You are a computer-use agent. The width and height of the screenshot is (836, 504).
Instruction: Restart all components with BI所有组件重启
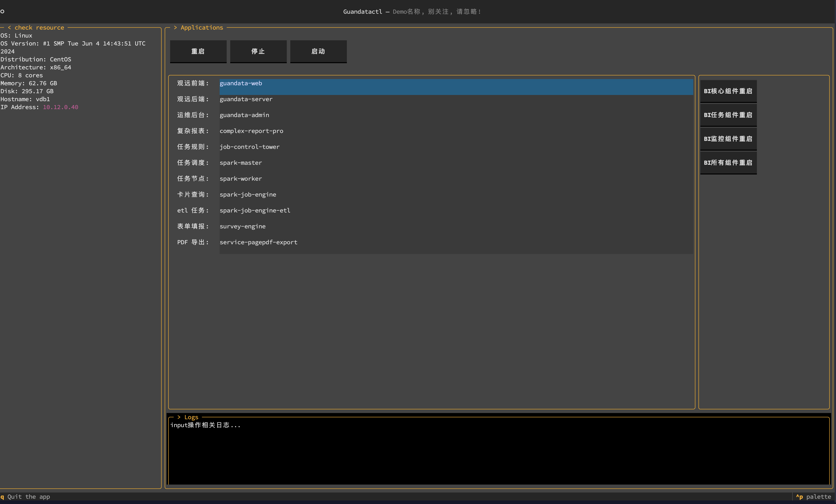(728, 163)
